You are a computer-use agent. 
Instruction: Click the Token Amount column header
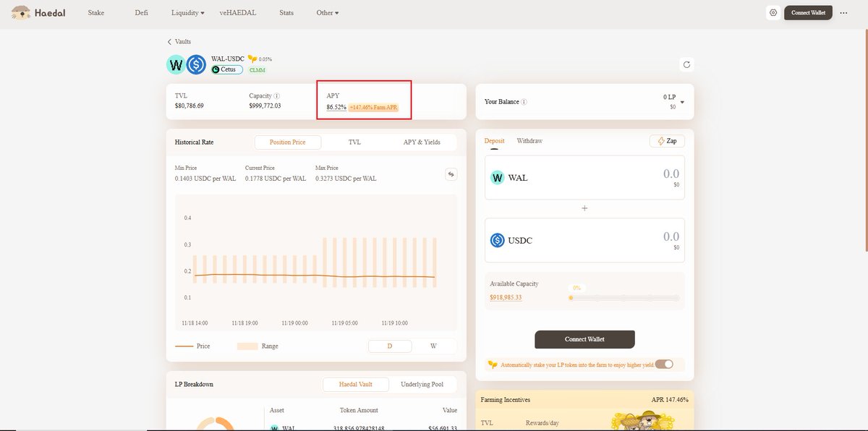point(359,410)
